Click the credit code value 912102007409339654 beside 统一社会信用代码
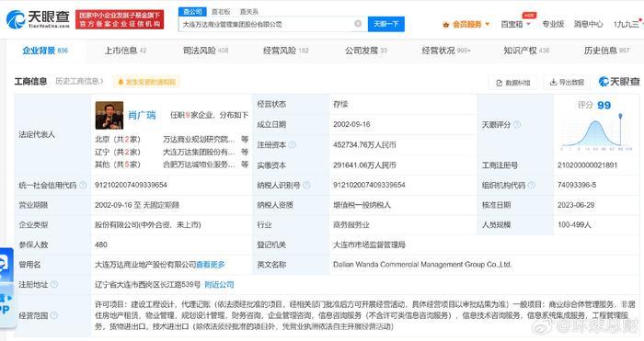 click(x=131, y=185)
